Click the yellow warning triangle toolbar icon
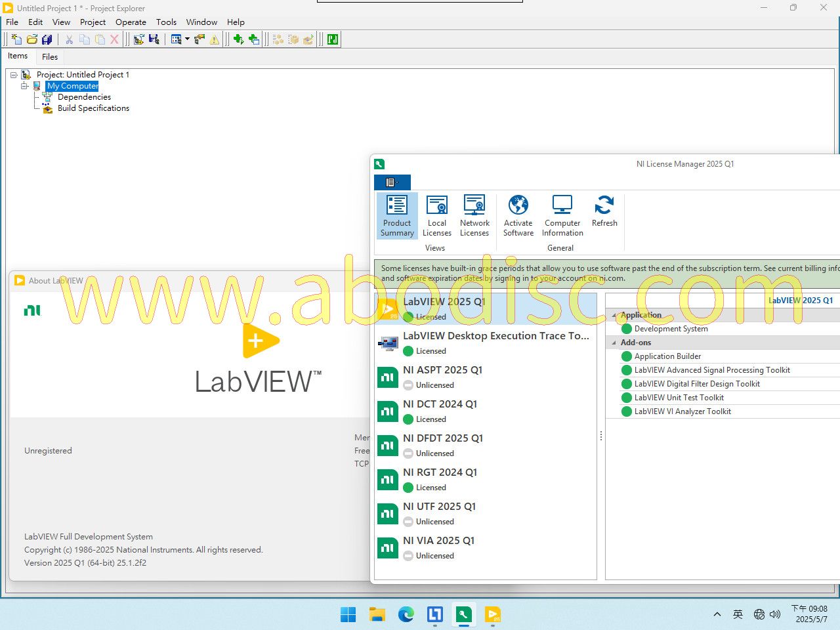The width and height of the screenshot is (840, 630). tap(215, 39)
